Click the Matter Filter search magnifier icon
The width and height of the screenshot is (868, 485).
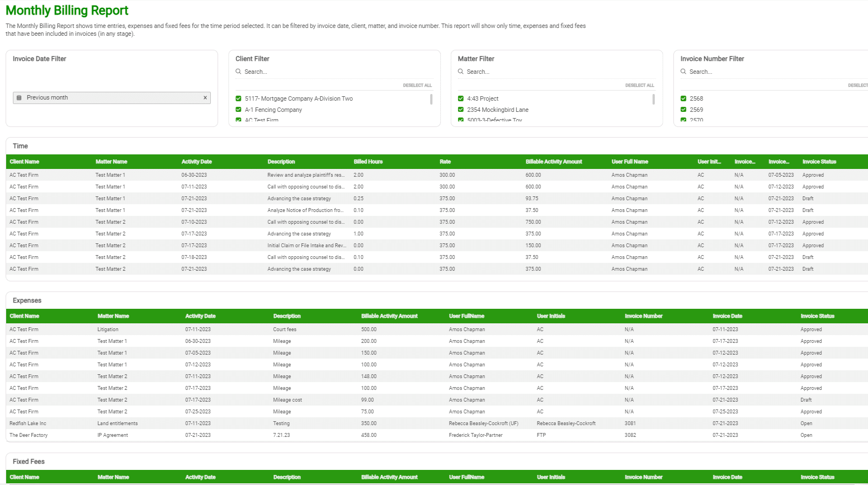click(x=461, y=72)
